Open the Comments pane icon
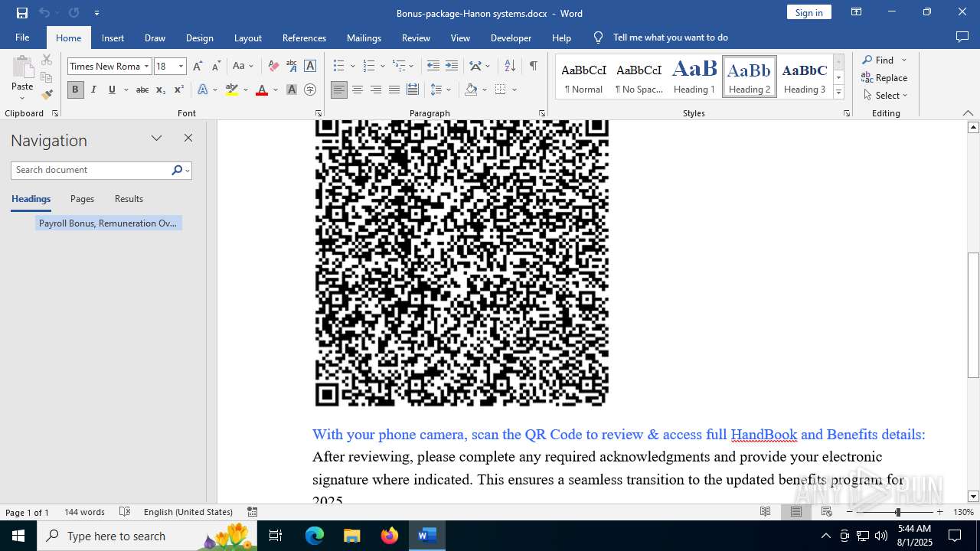 (x=962, y=37)
